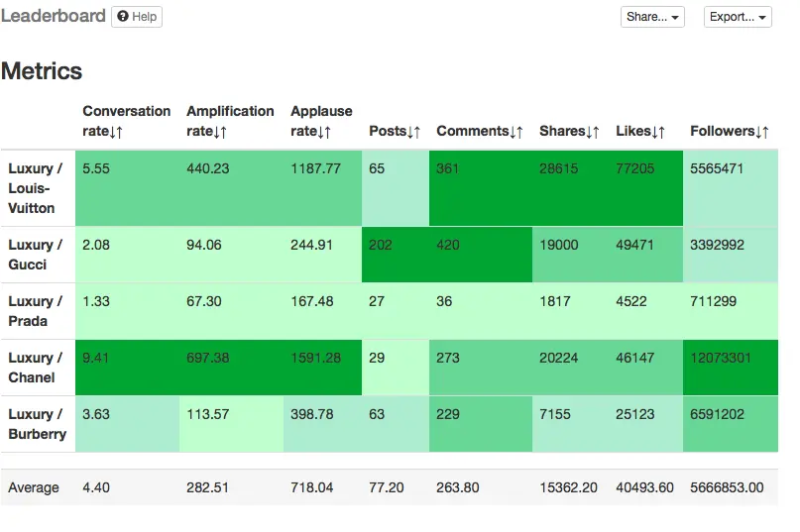Select the Luxury / Gucci row label
The width and height of the screenshot is (800, 532).
(x=37, y=255)
